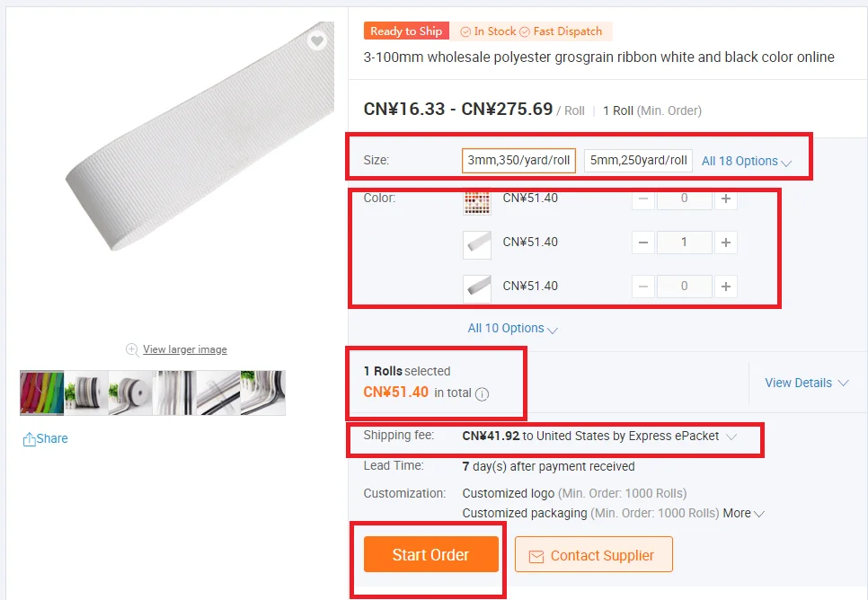Select the multicolor chart color swatch
This screenshot has width=868, height=600.
(x=476, y=202)
